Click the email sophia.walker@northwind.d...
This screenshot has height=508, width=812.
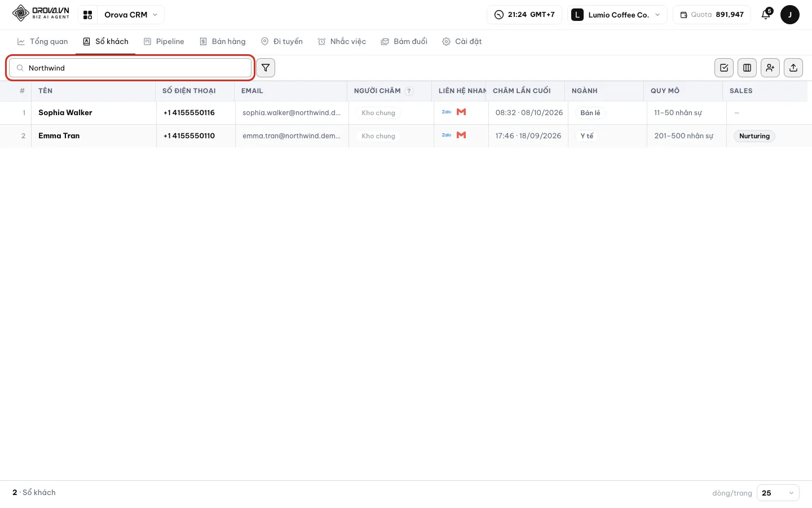(292, 113)
